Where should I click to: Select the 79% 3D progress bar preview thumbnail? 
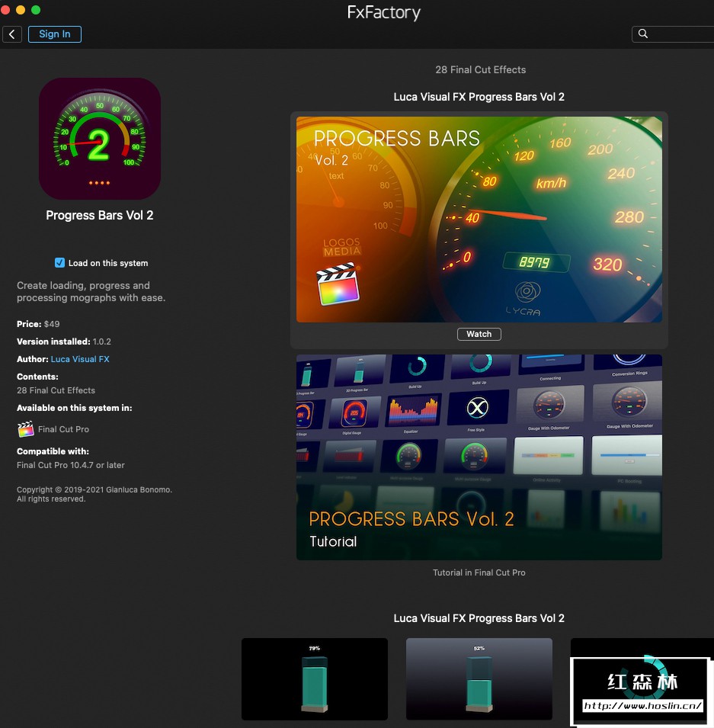coord(314,678)
